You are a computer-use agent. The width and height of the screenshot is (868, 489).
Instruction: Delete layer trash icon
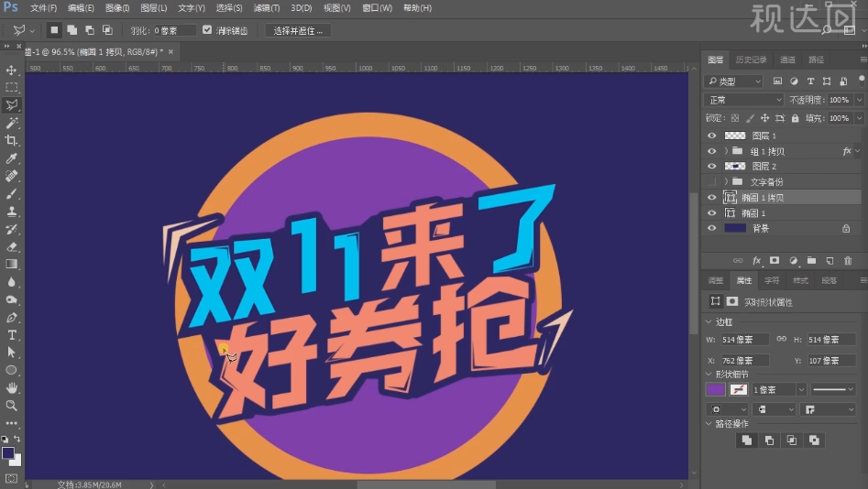pos(848,261)
